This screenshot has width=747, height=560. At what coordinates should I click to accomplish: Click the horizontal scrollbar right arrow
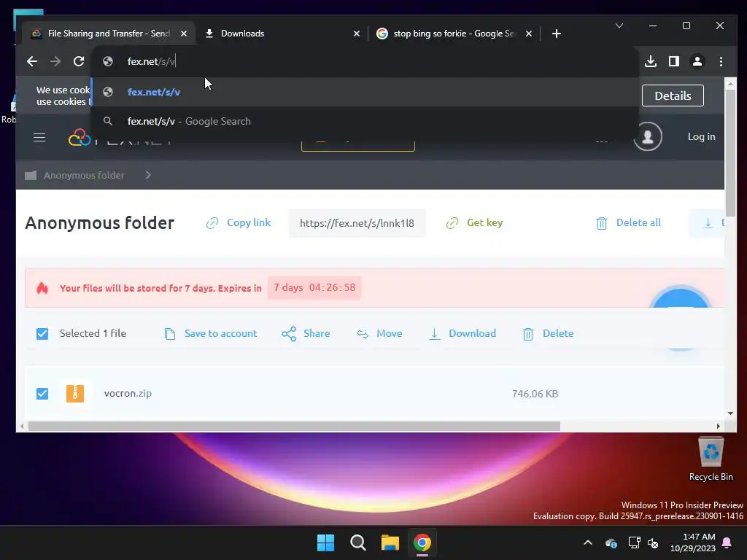(719, 426)
